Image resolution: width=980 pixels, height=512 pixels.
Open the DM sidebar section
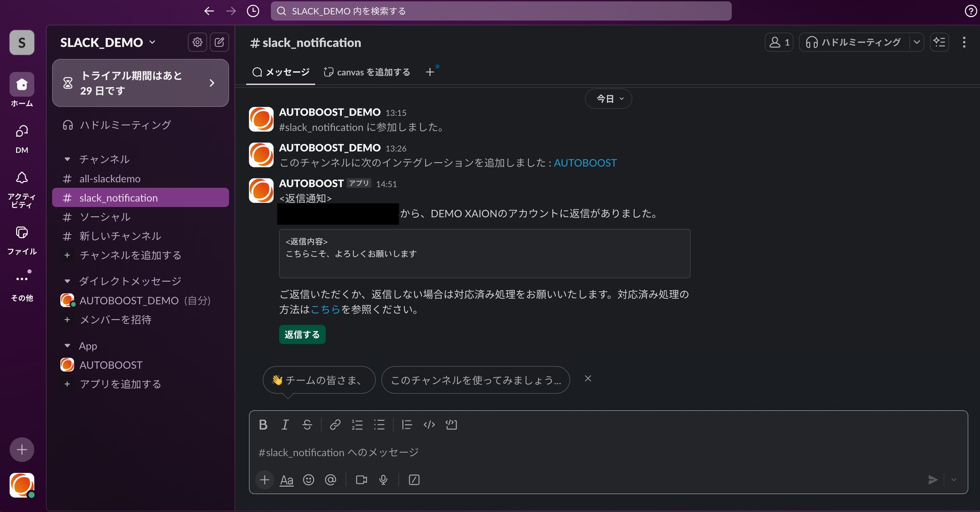22,138
